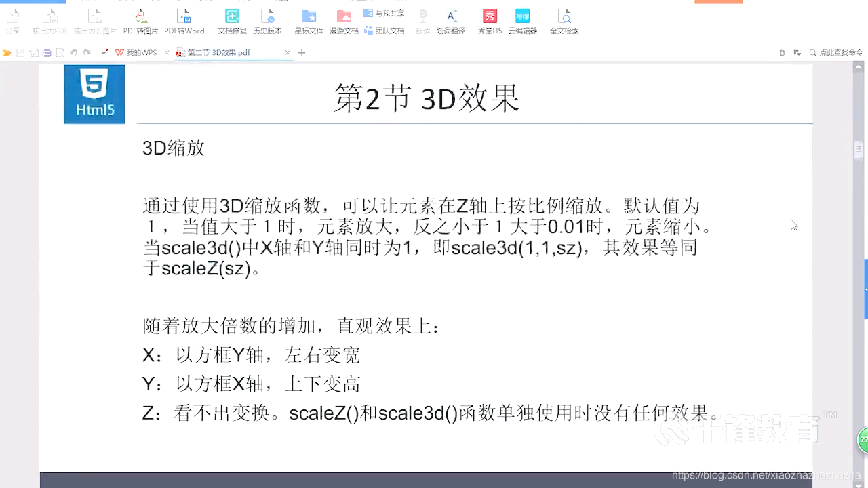Click the line starting Y:以方框X轴
This screenshot has height=488, width=868.
(251, 384)
